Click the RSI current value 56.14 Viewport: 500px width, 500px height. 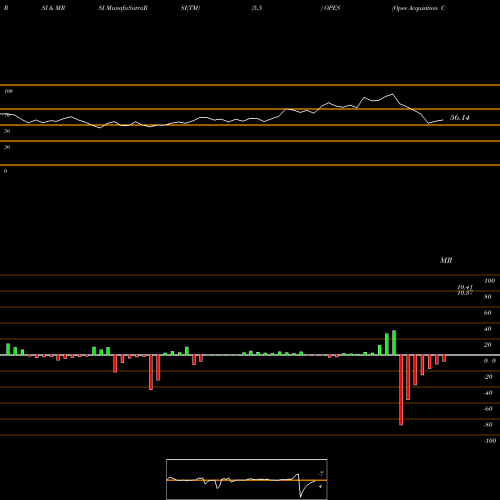tap(460, 118)
